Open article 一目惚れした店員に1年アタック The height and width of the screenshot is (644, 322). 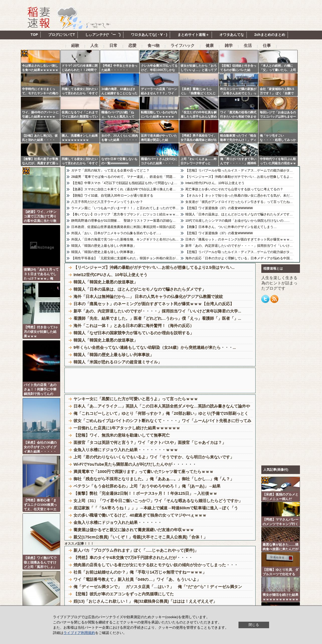[127, 428]
